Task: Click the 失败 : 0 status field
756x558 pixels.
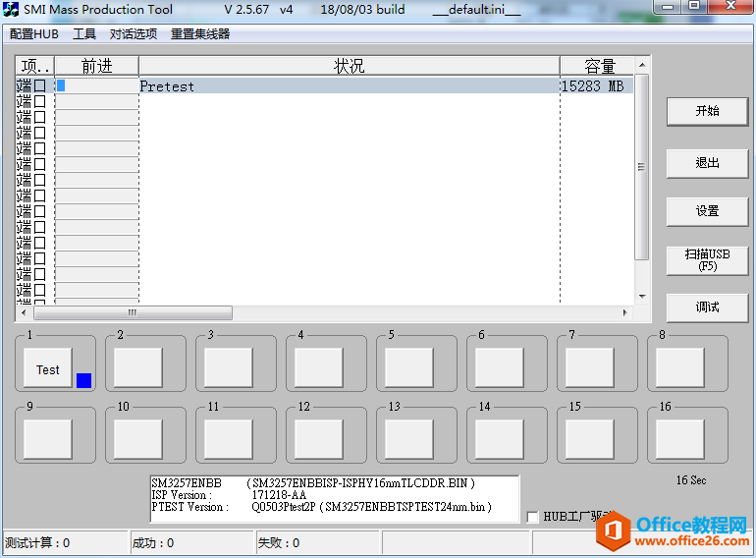Action: point(317,543)
